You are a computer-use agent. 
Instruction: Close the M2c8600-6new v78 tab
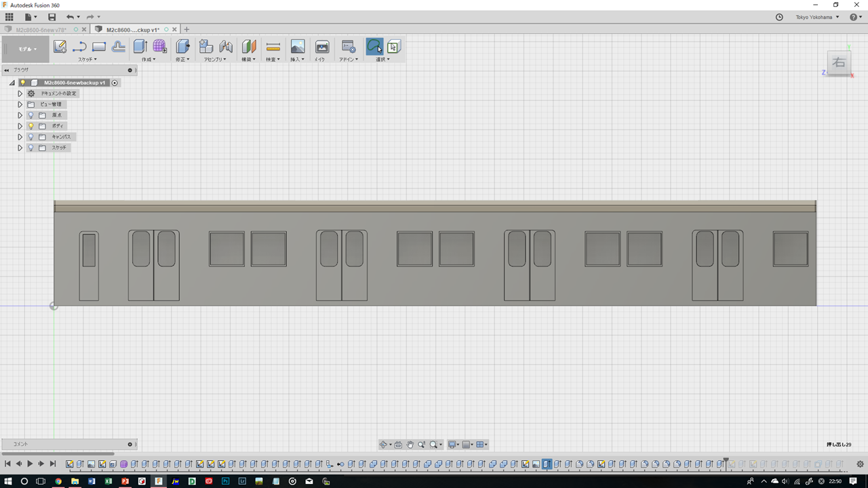click(84, 30)
